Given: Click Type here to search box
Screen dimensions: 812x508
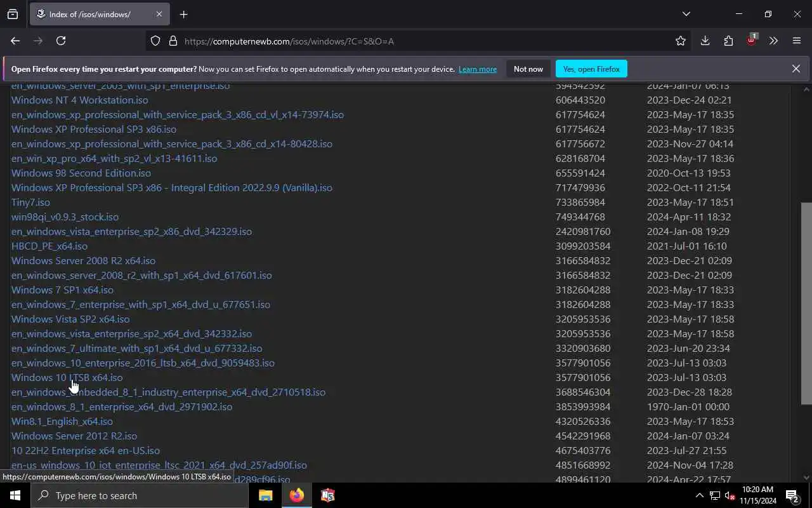Looking at the screenshot, I should tap(140, 495).
